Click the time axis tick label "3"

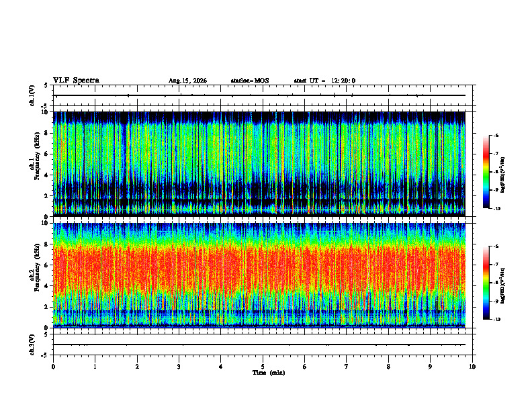[x=179, y=367]
